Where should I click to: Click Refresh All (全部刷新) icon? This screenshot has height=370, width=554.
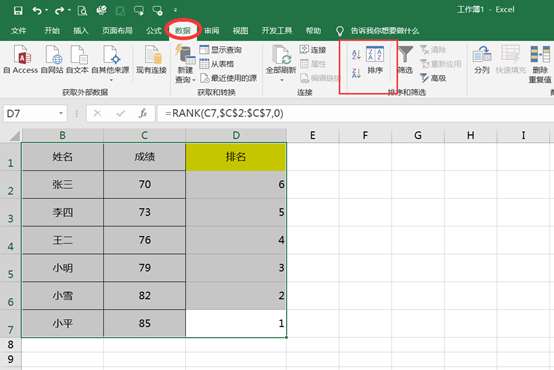click(281, 63)
